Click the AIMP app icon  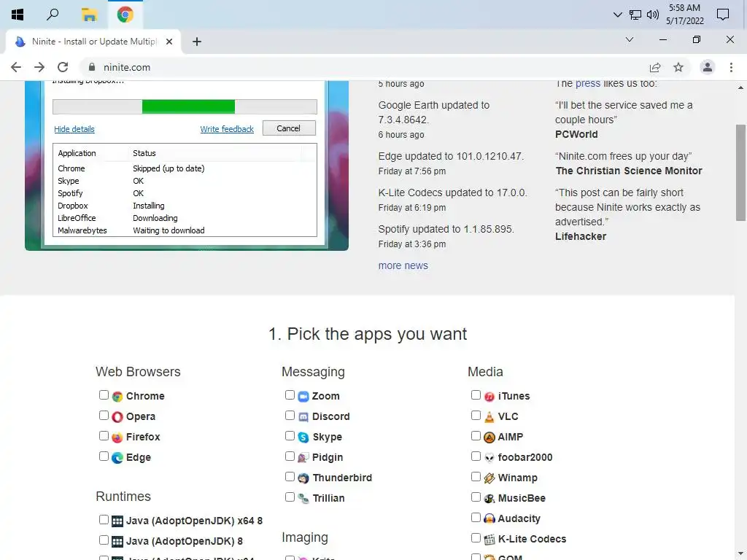coord(489,437)
